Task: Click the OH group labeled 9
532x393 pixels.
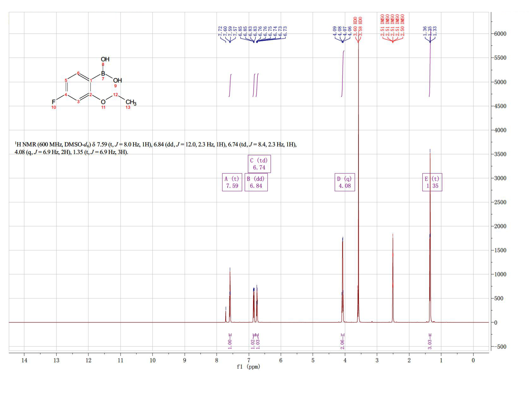Action: click(118, 81)
